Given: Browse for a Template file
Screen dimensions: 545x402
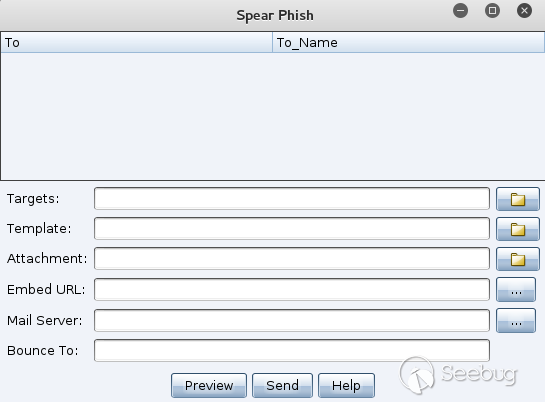Looking at the screenshot, I should pyautogui.click(x=518, y=229).
